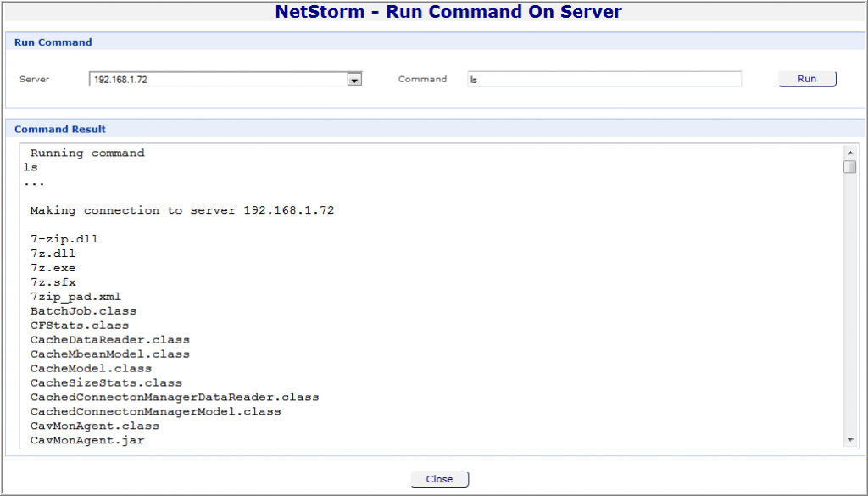Select the CacheMbeanModel.class line

click(x=110, y=354)
